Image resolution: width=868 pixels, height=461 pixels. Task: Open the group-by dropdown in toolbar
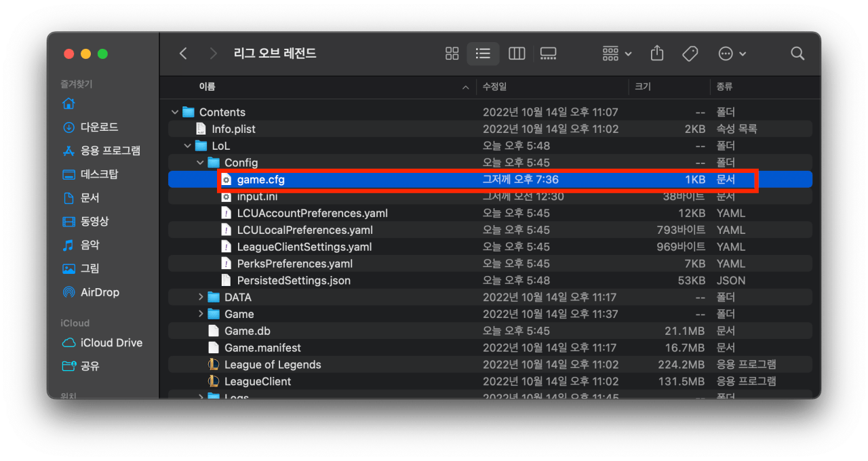tap(616, 54)
